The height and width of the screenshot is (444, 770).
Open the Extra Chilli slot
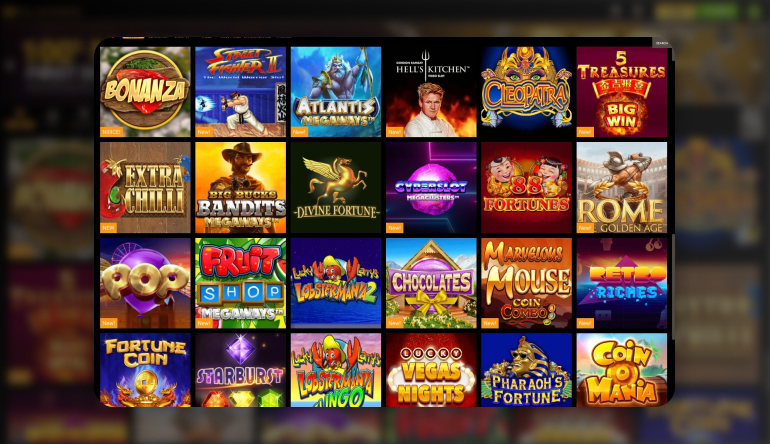pyautogui.click(x=145, y=188)
